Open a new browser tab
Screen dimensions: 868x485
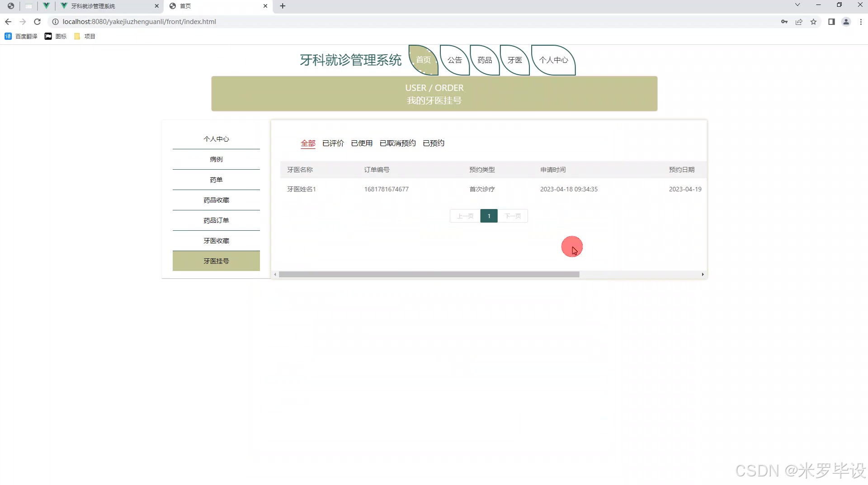[283, 6]
